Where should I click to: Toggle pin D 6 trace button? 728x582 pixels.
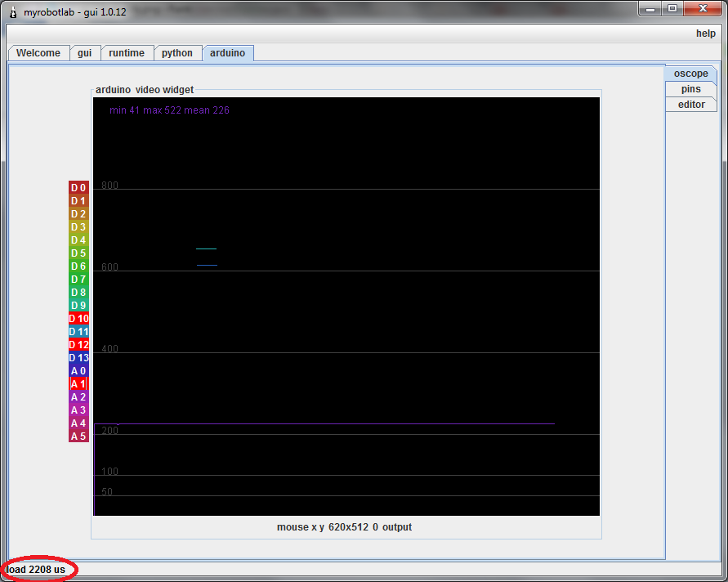[78, 266]
